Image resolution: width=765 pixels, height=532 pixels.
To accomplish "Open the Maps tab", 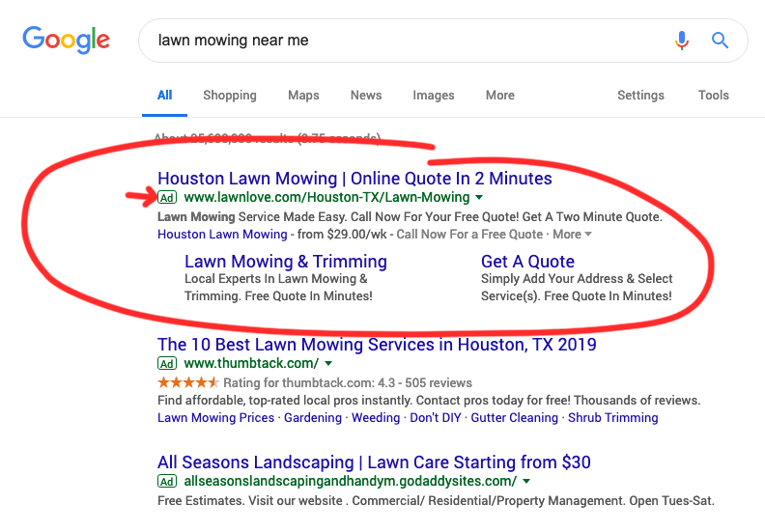I will (x=303, y=95).
